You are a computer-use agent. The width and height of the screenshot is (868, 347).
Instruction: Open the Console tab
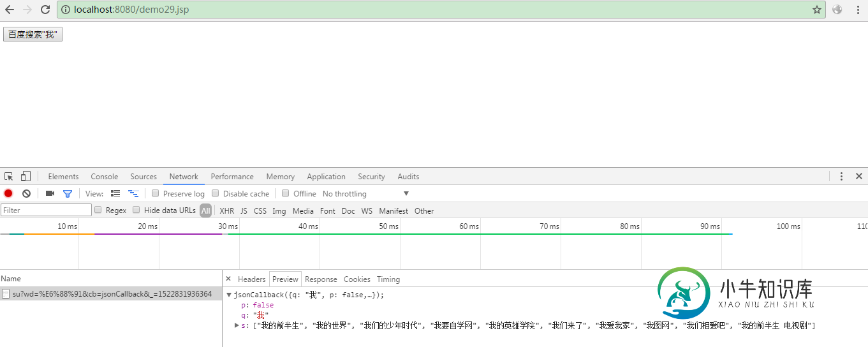tap(104, 177)
